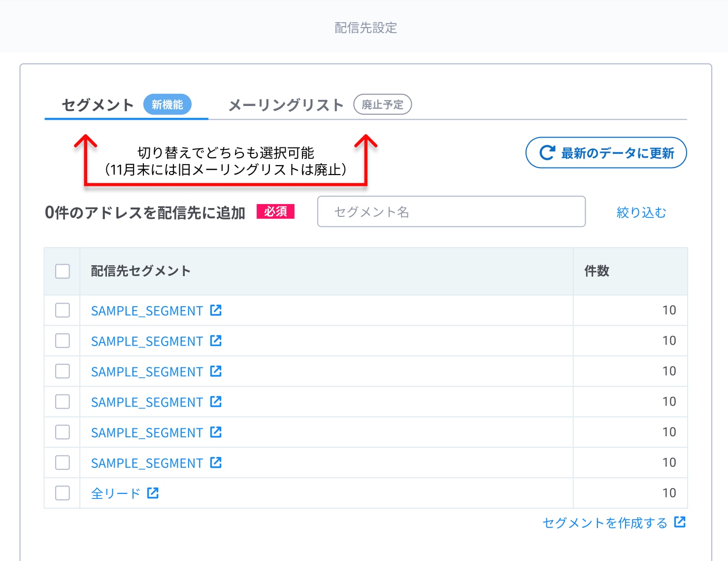Image resolution: width=728 pixels, height=561 pixels.
Task: Click 0件のアドレスを配信先に追加 heading
Action: point(145,212)
